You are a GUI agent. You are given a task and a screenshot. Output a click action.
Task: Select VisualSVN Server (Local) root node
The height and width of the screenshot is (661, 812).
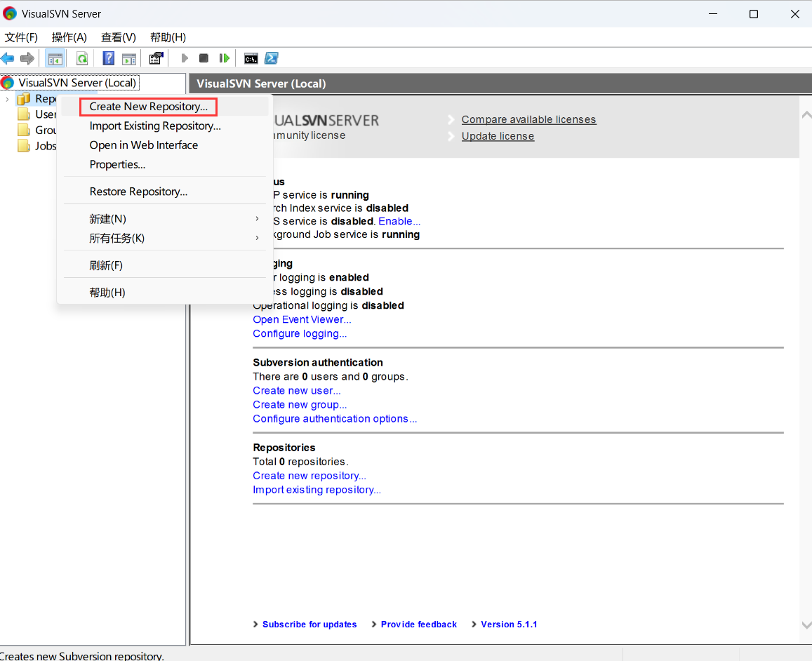77,83
